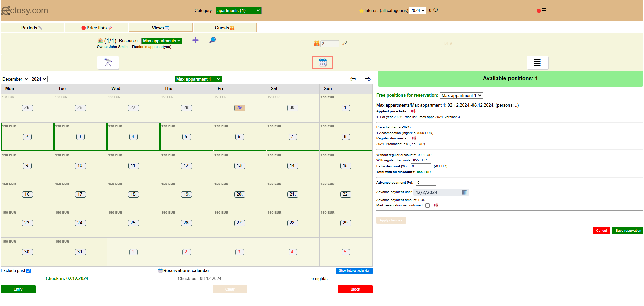
Task: Click the calendar view icon button
Action: click(x=322, y=62)
